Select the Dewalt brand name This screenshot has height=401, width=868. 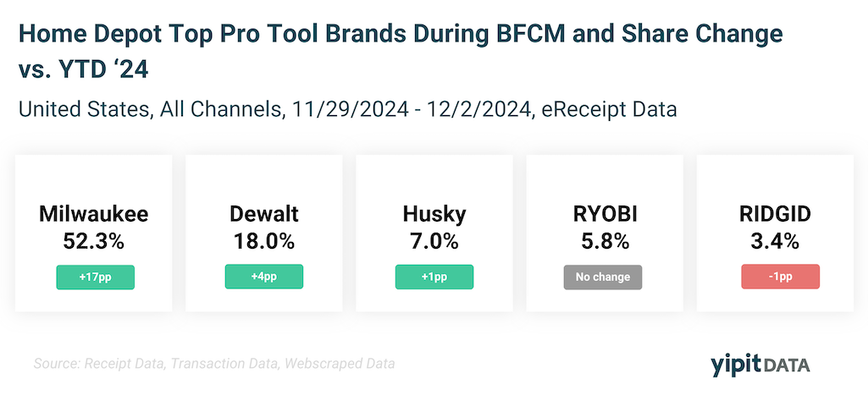point(264,215)
